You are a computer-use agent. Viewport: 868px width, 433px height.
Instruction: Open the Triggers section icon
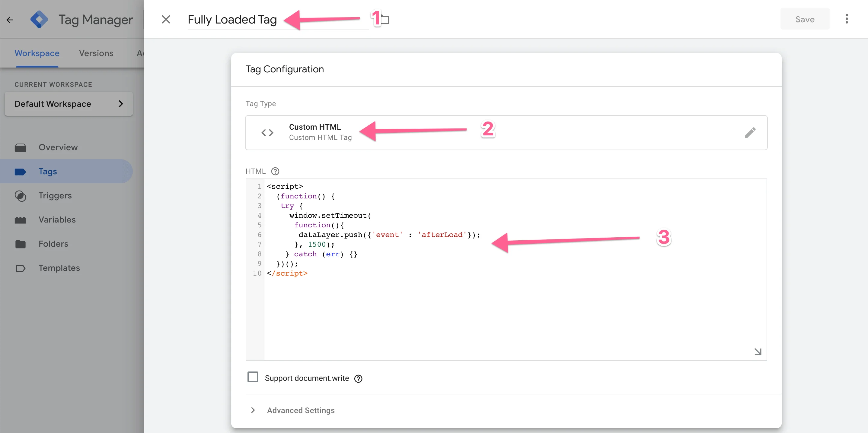tap(20, 196)
